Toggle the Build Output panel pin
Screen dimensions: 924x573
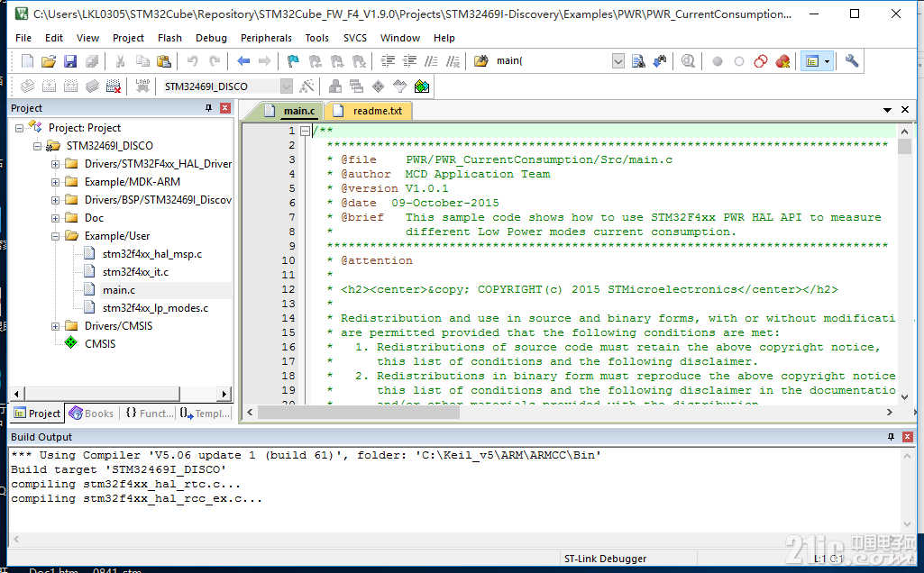[x=891, y=436]
